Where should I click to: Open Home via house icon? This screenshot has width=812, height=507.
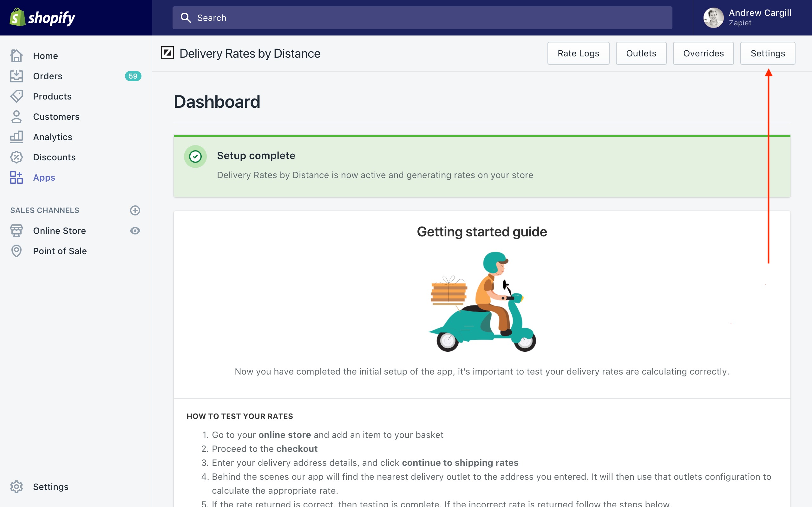16,56
